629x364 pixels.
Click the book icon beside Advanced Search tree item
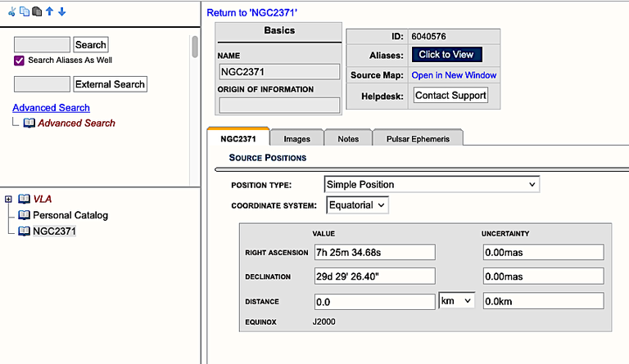point(29,123)
